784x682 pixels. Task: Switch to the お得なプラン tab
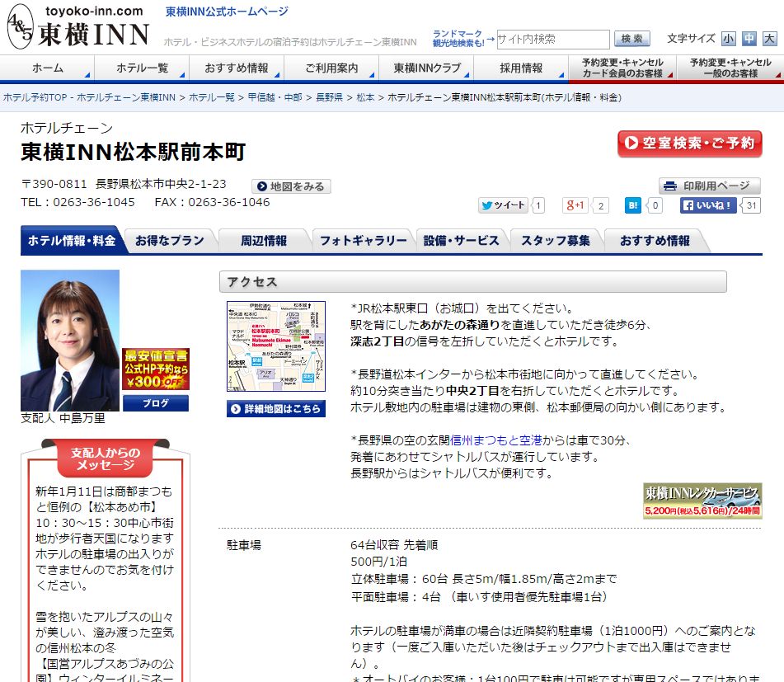point(170,241)
